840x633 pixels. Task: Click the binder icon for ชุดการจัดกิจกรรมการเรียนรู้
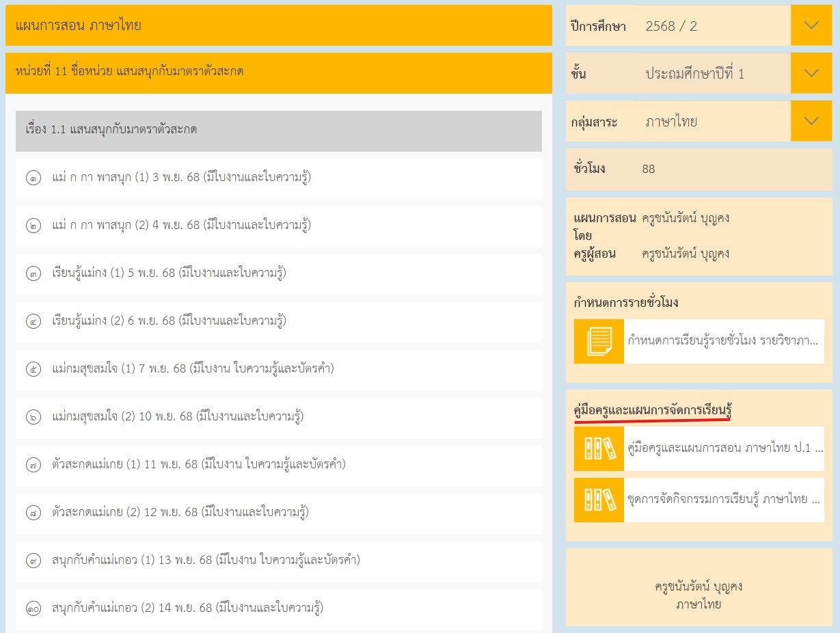click(x=599, y=500)
